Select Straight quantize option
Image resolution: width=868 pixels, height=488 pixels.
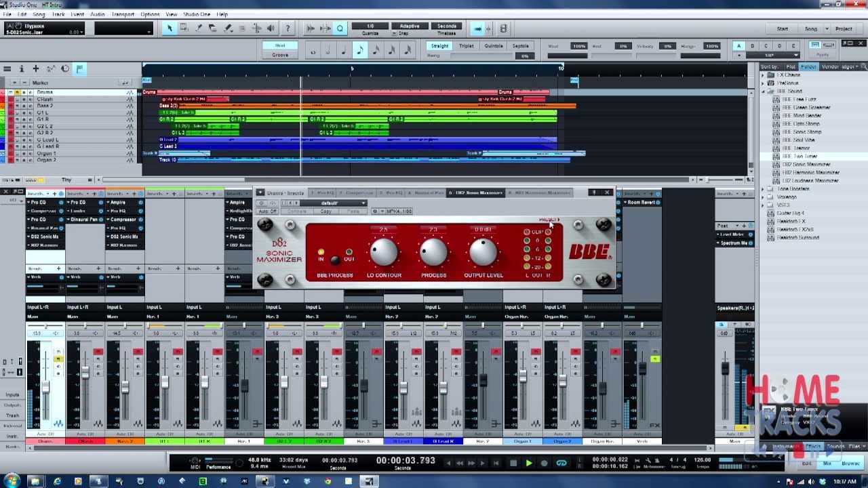(439, 46)
